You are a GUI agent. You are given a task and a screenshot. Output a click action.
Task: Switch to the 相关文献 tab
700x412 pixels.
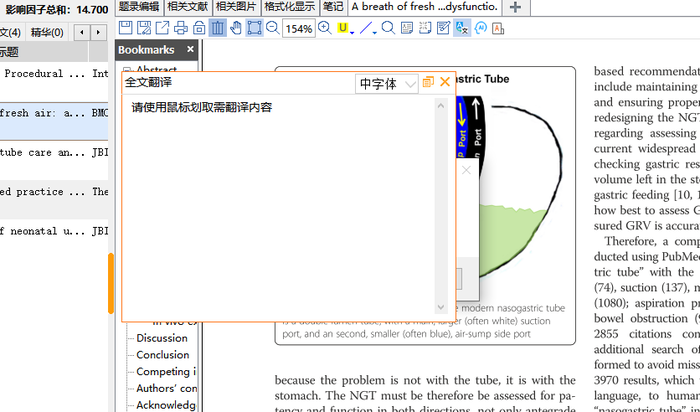point(187,7)
